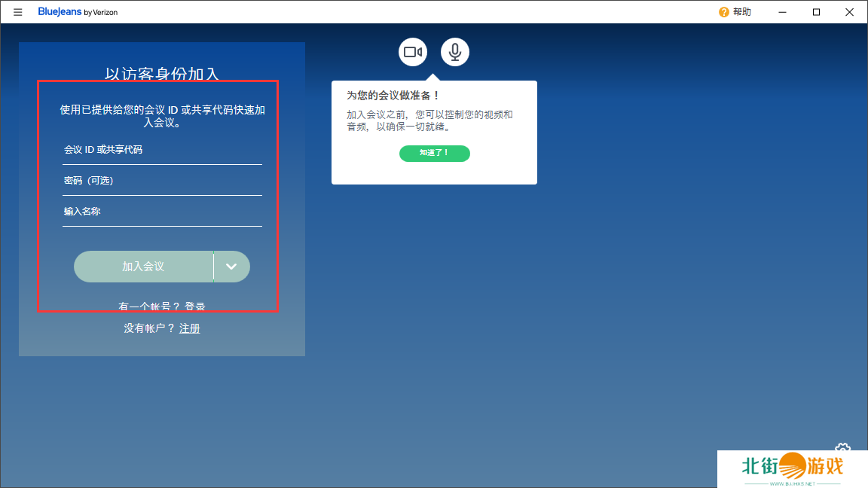Minimize the BlueJeans window

click(x=781, y=12)
